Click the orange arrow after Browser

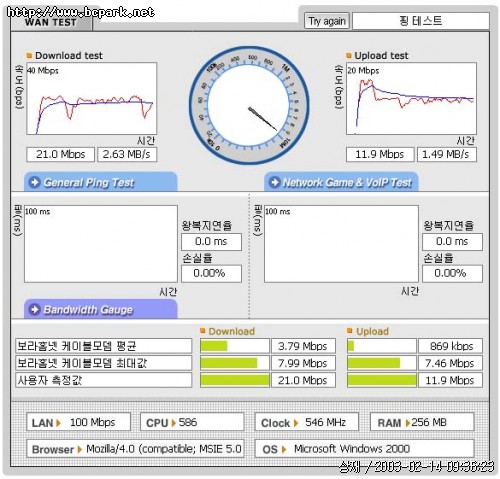[x=79, y=449]
